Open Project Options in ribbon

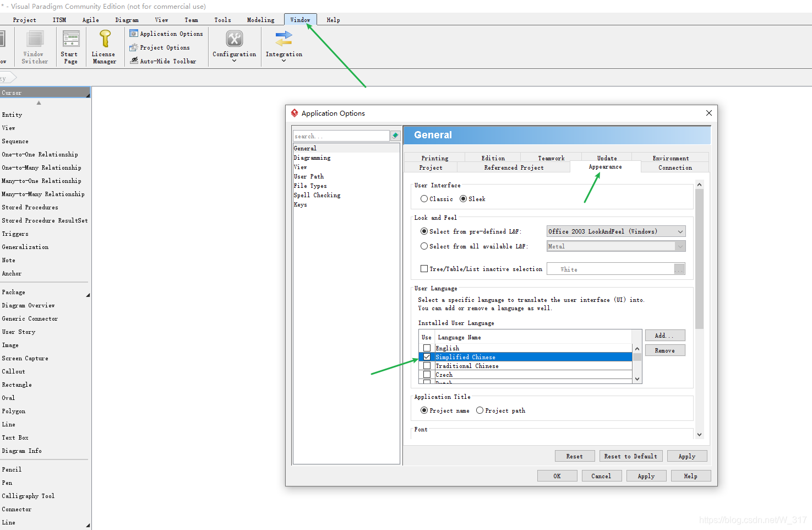pos(160,47)
